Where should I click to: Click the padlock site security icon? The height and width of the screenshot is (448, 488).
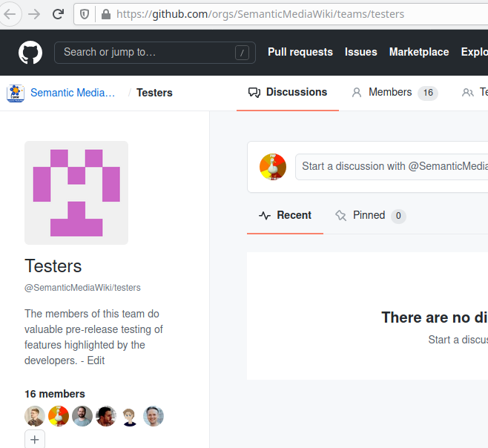click(106, 14)
